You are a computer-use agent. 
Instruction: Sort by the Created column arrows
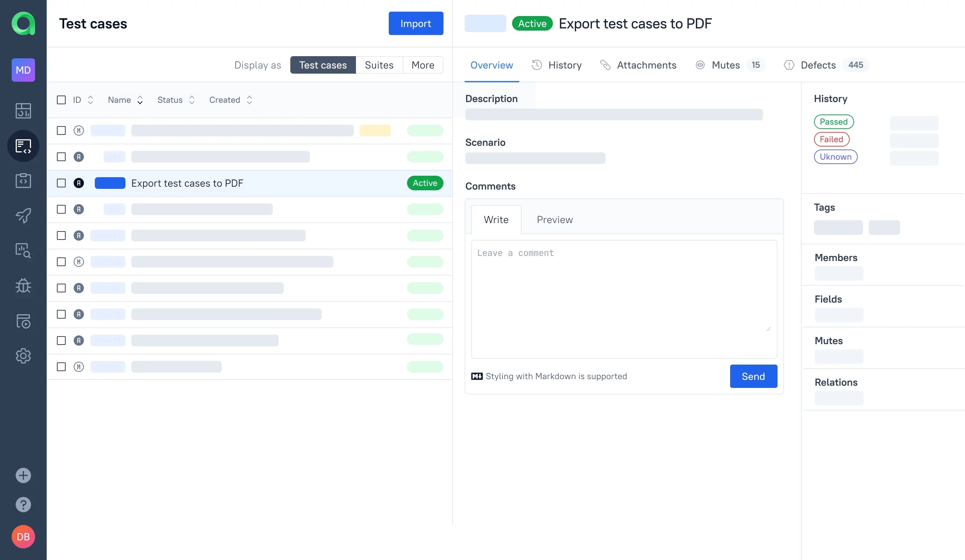[x=249, y=100]
